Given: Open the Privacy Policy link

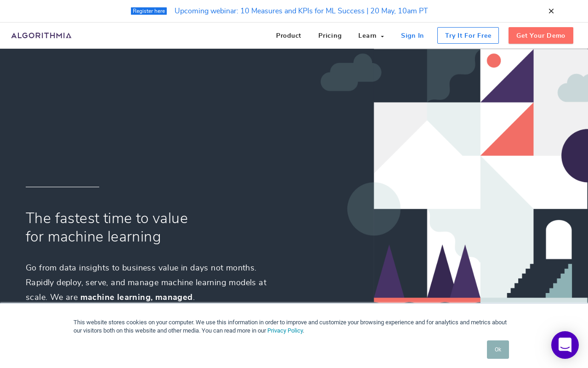Looking at the screenshot, I should pyautogui.click(x=285, y=330).
